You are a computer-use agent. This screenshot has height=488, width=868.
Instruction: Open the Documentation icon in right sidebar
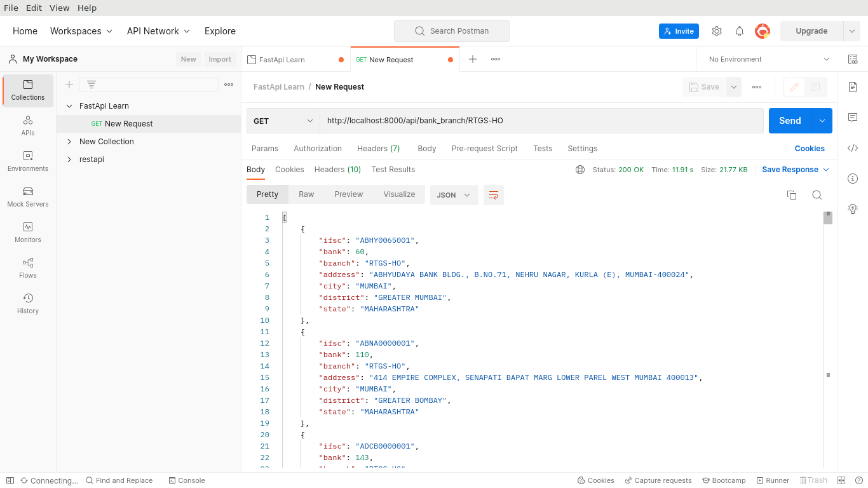tap(853, 86)
